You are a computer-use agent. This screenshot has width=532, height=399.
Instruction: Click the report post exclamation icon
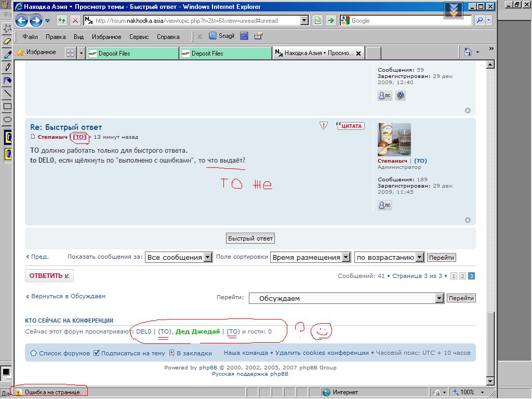[324, 126]
